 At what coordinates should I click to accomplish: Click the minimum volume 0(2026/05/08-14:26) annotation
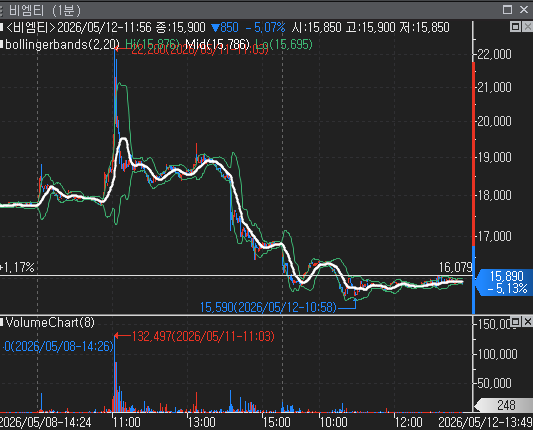58,346
